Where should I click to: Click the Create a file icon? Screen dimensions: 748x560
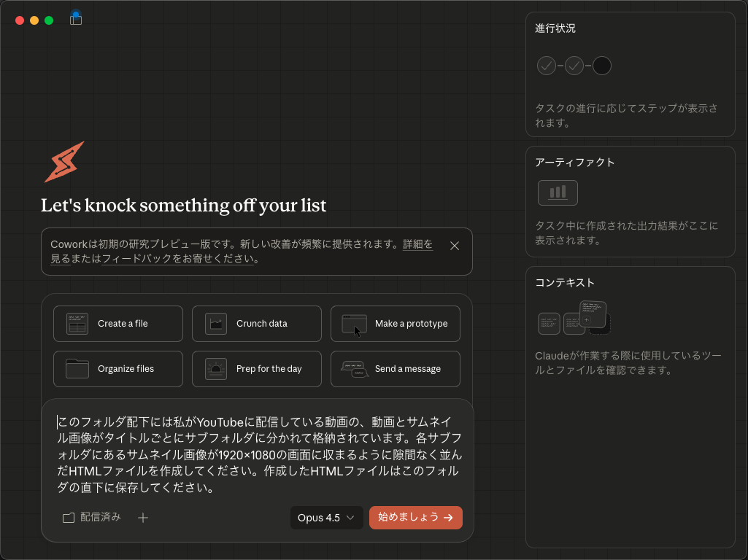(x=77, y=324)
